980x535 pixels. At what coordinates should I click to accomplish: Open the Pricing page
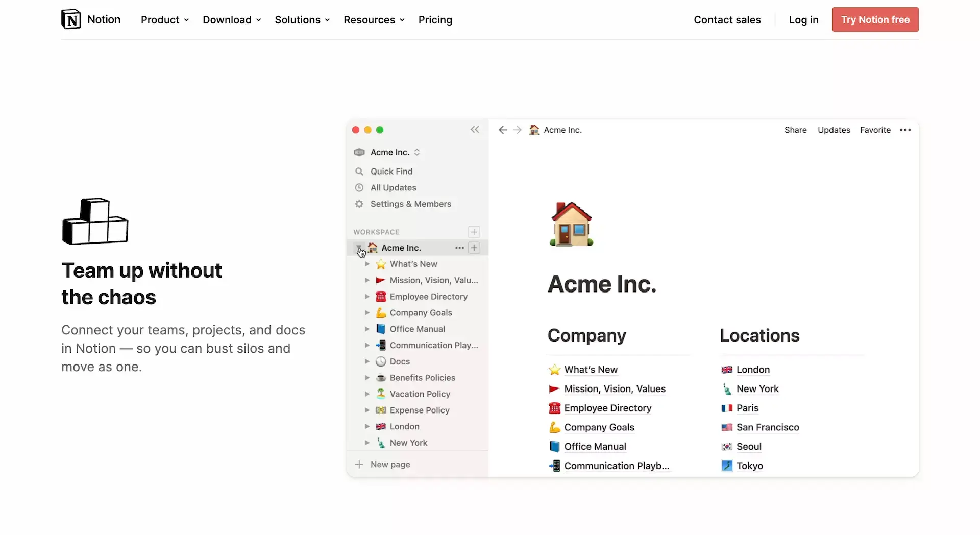[435, 20]
